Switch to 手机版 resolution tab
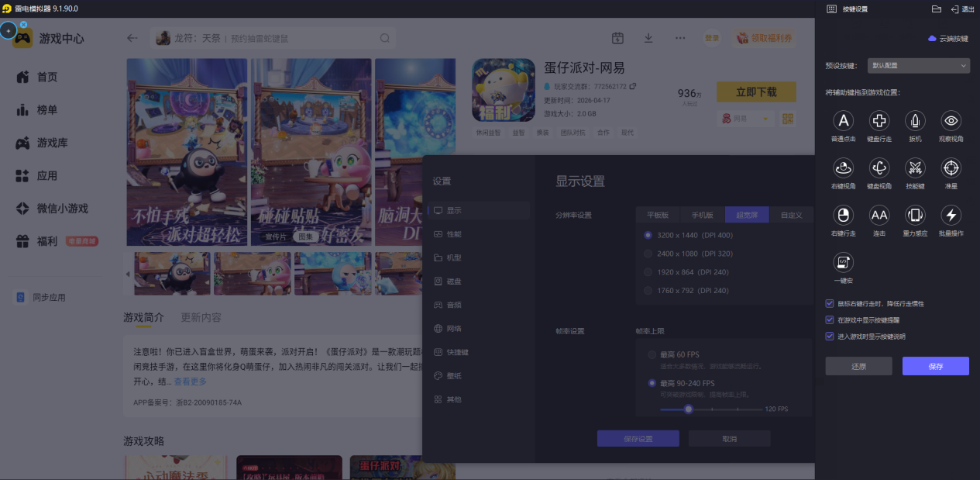 point(703,215)
